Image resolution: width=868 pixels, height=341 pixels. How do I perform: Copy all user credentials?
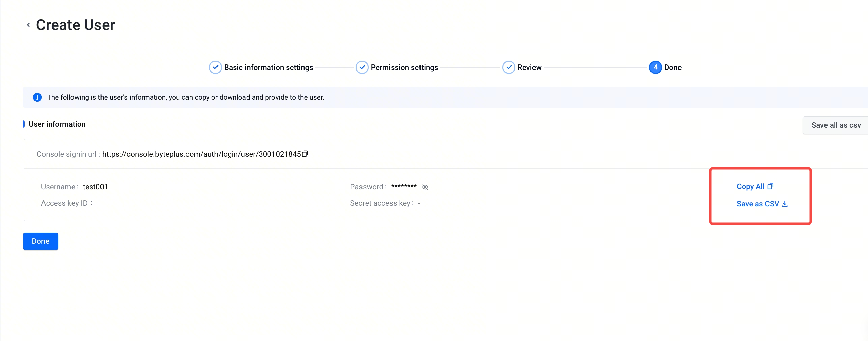point(755,186)
